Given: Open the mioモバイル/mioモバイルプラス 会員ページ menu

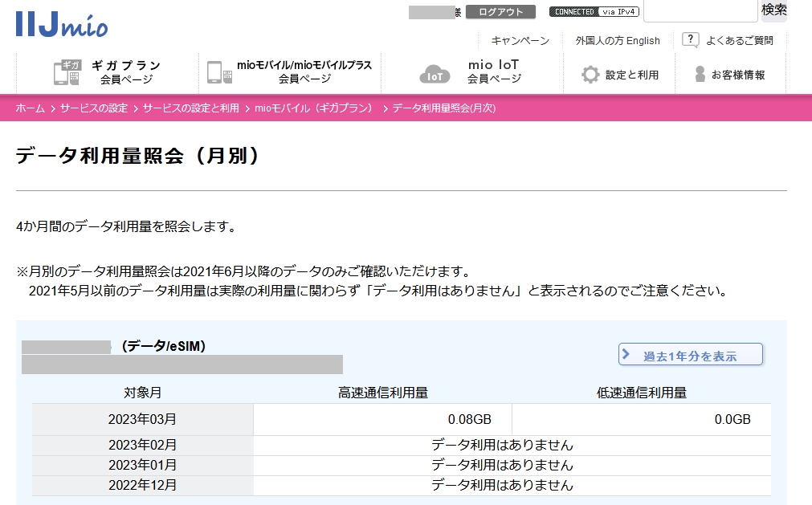Looking at the screenshot, I should click(x=290, y=72).
